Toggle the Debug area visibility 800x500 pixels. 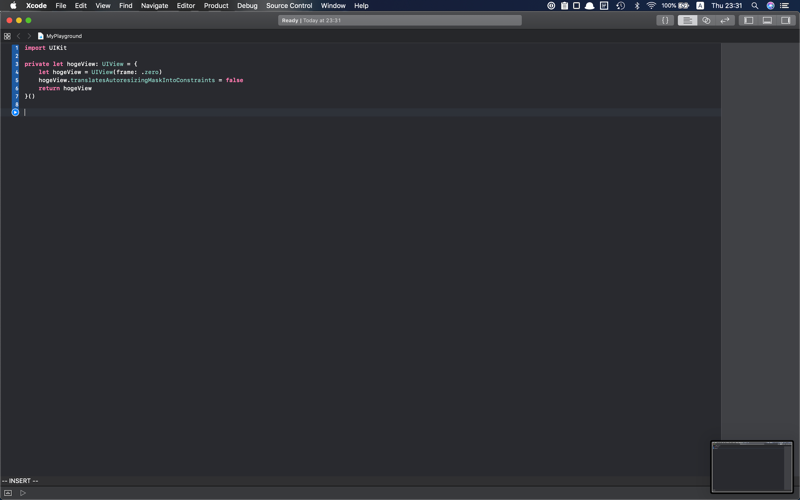(x=767, y=20)
